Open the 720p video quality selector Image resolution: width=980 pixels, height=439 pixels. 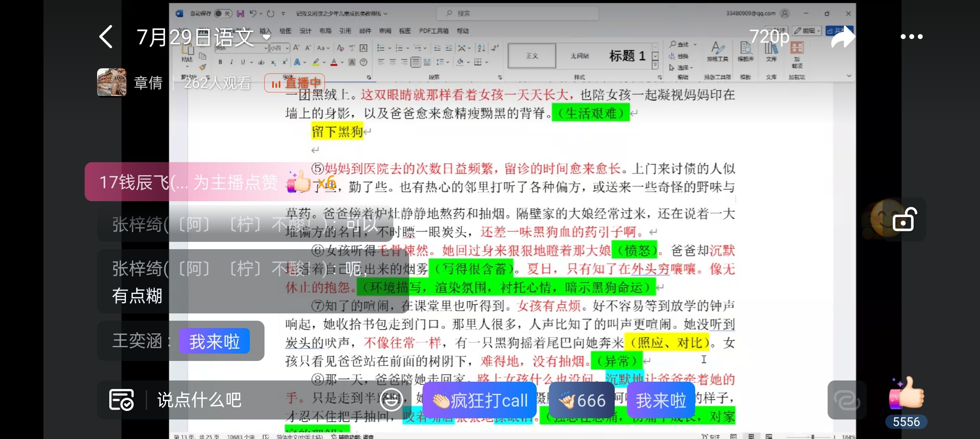pyautogui.click(x=769, y=37)
